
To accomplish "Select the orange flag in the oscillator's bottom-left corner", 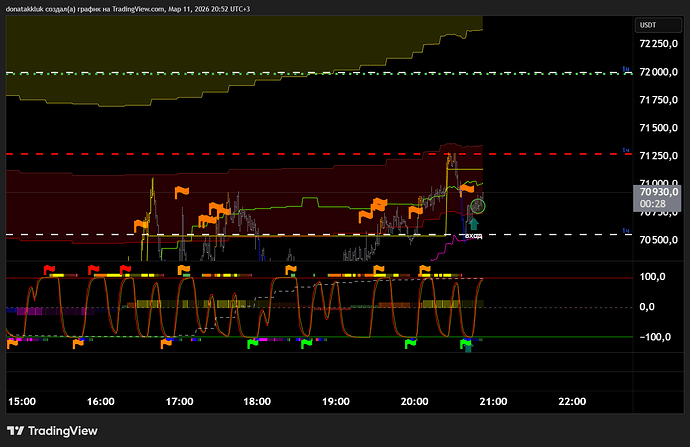I will tap(13, 343).
